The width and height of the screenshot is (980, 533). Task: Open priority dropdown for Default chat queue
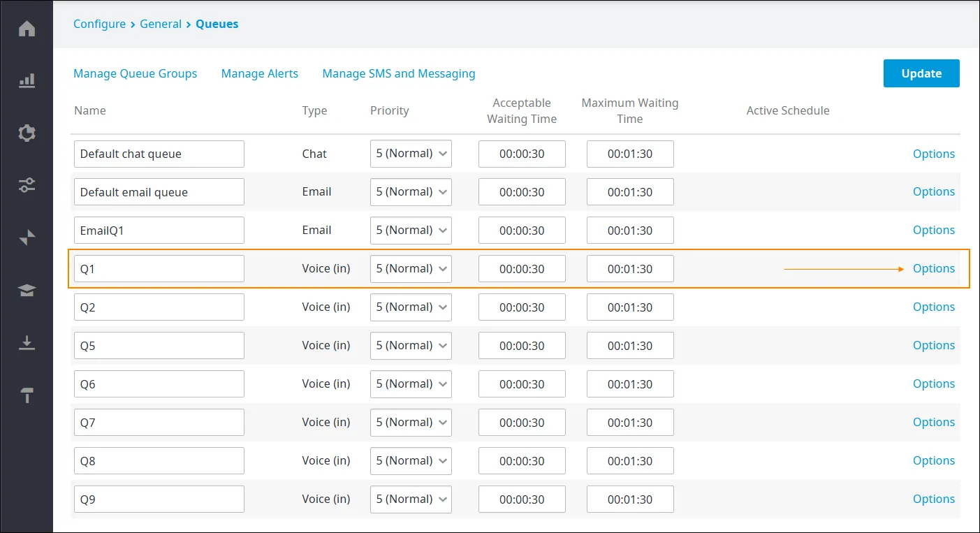[x=411, y=154]
